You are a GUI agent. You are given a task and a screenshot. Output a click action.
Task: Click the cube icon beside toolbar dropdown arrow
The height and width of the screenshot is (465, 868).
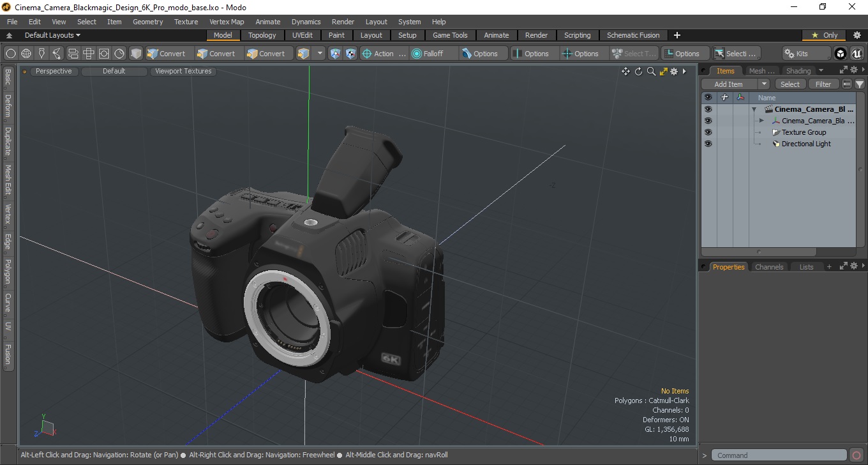point(304,54)
